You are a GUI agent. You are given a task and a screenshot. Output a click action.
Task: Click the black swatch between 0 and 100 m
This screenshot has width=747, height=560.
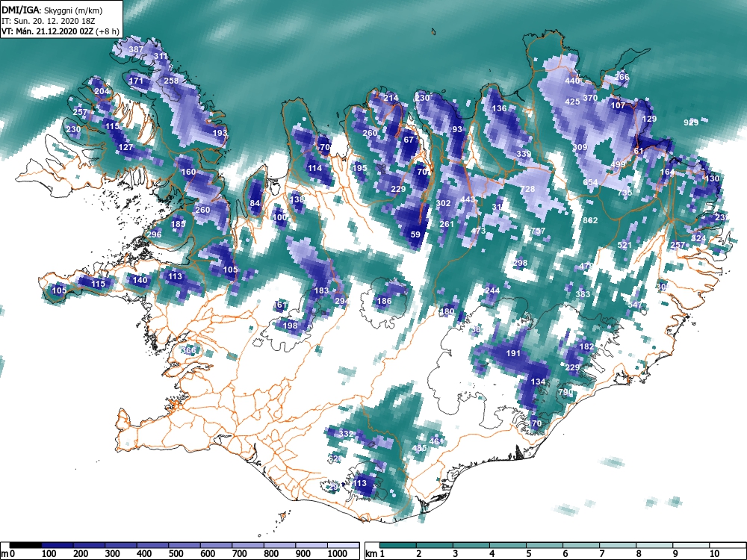(25, 545)
